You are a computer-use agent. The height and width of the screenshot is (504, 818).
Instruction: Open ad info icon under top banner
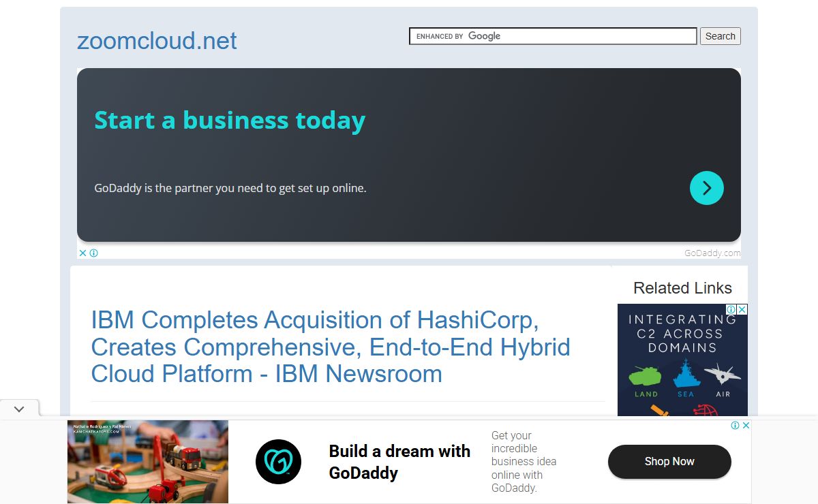tap(94, 253)
